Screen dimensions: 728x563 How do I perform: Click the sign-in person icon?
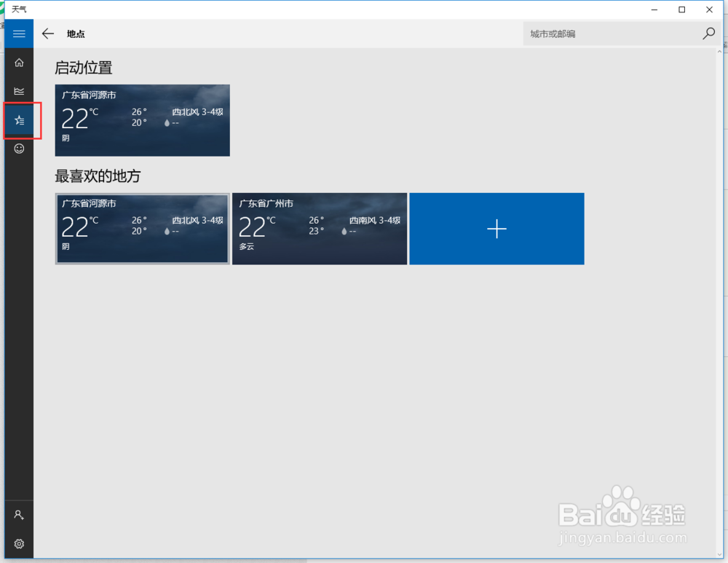(19, 515)
